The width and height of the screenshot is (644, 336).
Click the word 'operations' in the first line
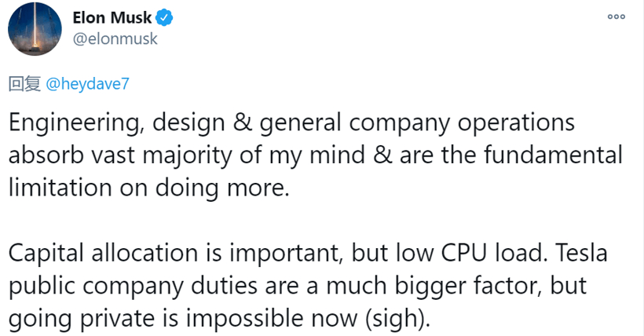click(516, 123)
